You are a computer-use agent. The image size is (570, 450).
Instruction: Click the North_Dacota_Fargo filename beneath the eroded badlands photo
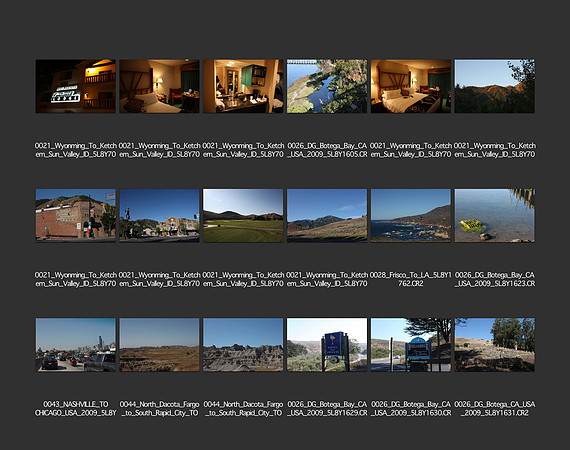243,409
